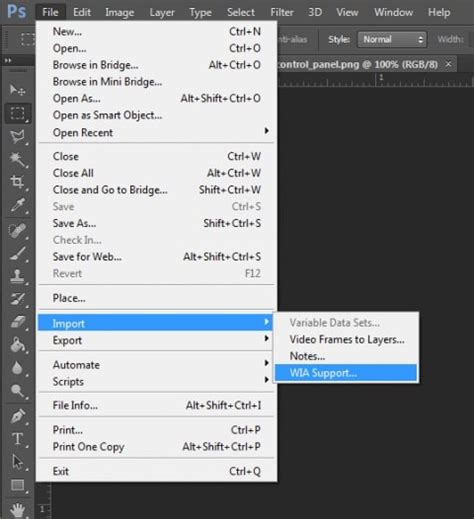The width and height of the screenshot is (474, 519).
Task: Expand the Open Recent submenu
Action: (156, 132)
